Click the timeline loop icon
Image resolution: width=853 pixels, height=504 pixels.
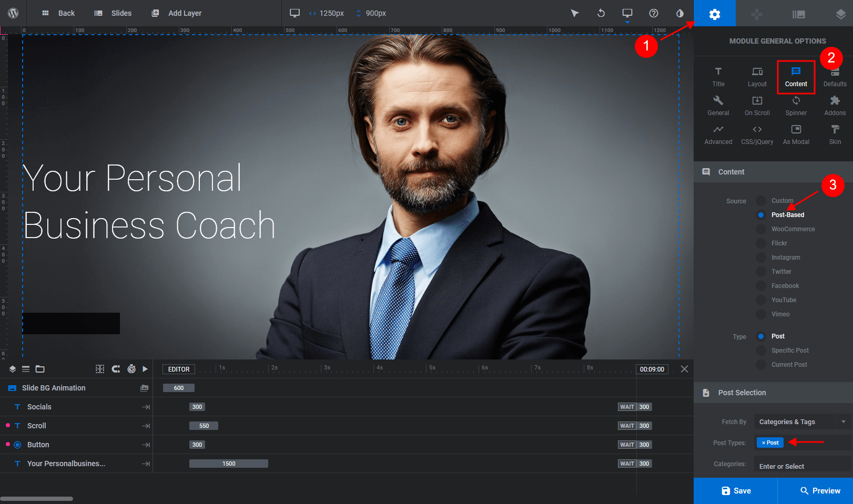pyautogui.click(x=116, y=369)
